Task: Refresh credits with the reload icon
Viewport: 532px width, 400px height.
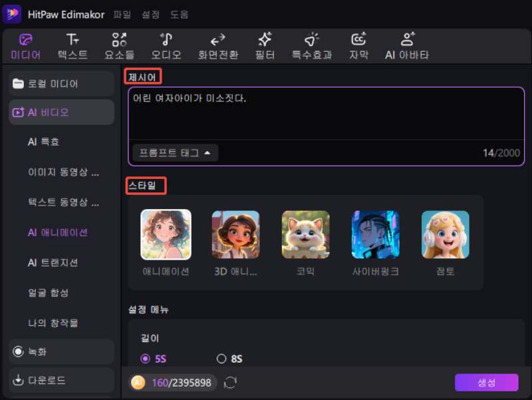Action: tap(229, 383)
